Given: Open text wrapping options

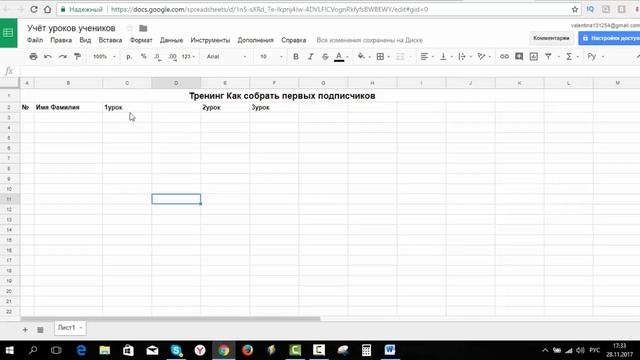Looking at the screenshot, I should click(x=462, y=57).
